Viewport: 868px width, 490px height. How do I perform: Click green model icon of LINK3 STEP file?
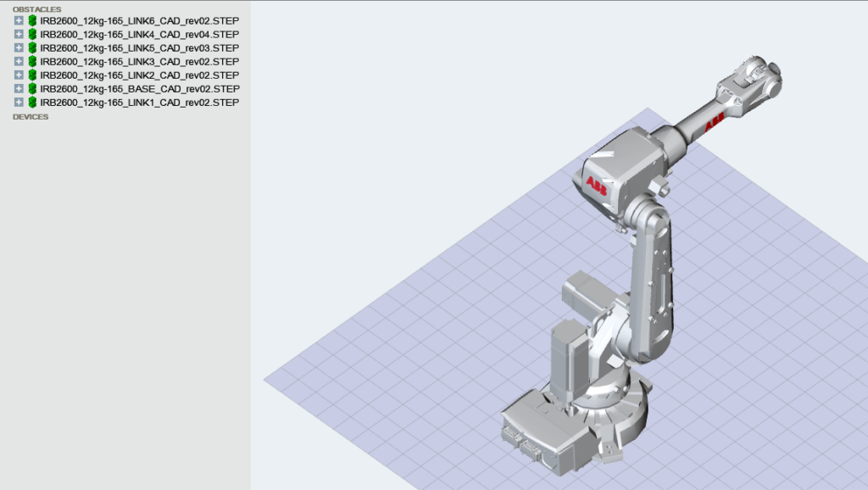coord(33,61)
